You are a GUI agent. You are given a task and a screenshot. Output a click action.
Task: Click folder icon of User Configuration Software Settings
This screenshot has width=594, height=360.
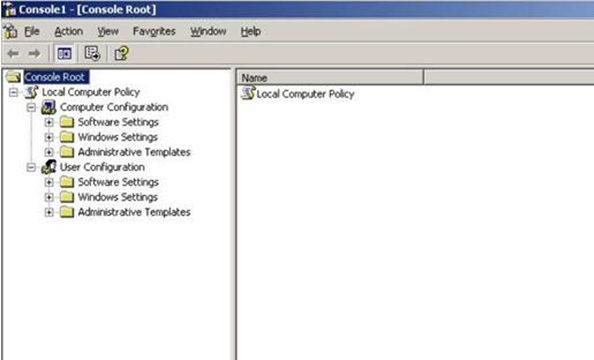click(67, 182)
